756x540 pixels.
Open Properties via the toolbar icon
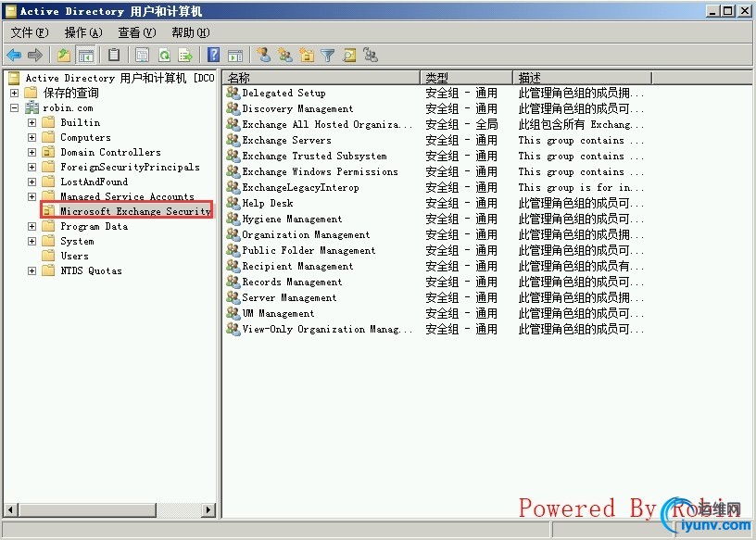pos(143,55)
